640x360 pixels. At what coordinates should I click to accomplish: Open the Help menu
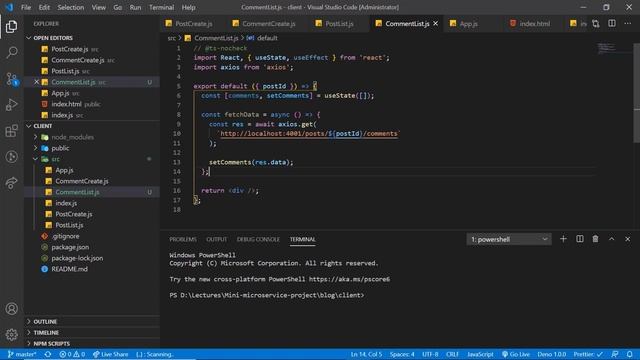click(188, 7)
